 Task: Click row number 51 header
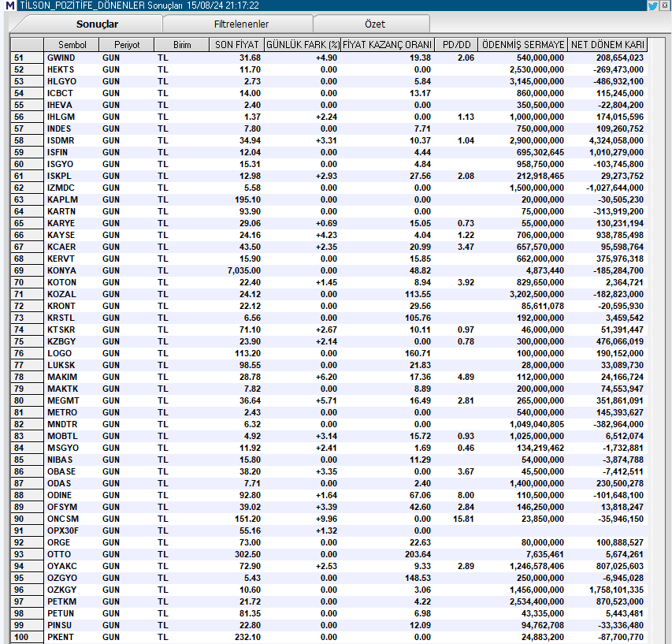tap(27, 58)
